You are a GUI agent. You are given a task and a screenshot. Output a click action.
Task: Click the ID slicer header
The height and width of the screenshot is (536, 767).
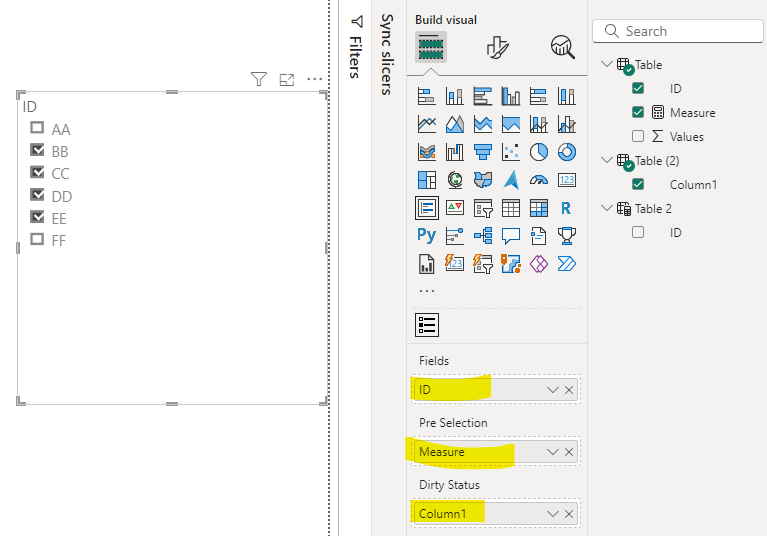point(30,107)
